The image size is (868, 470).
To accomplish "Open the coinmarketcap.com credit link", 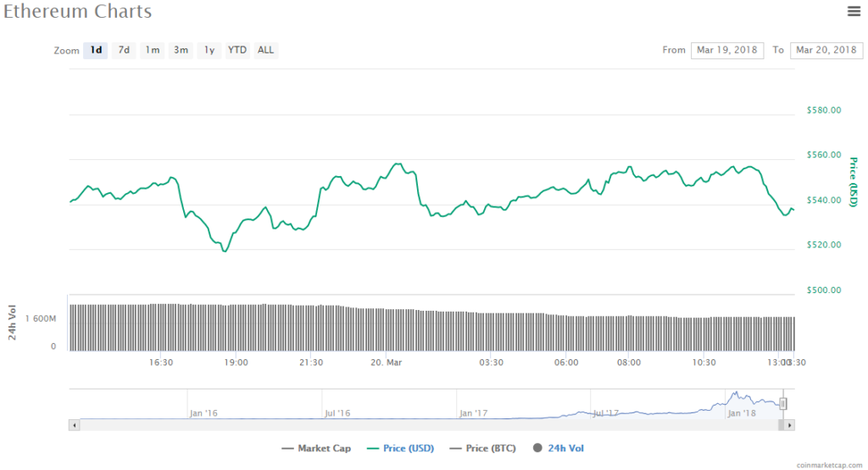I will (x=828, y=465).
